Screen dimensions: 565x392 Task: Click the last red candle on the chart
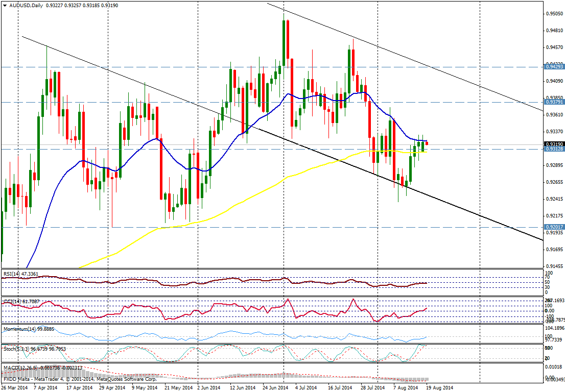(x=427, y=143)
